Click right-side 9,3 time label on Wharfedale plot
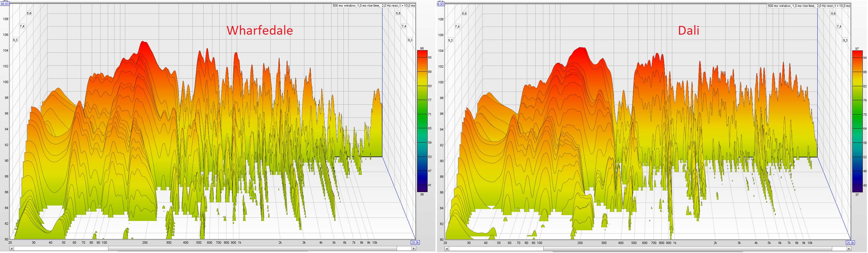This screenshot has width=868, height=253. tap(410, 40)
